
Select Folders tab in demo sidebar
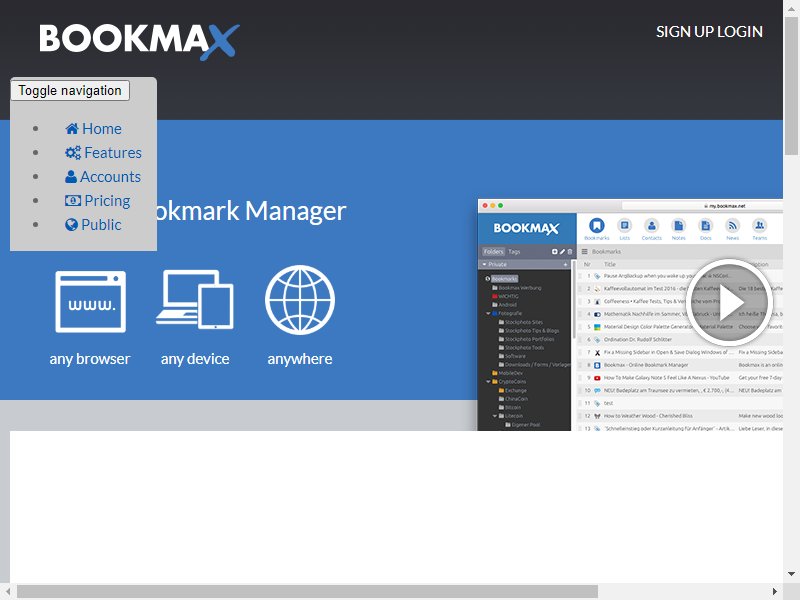click(x=493, y=252)
